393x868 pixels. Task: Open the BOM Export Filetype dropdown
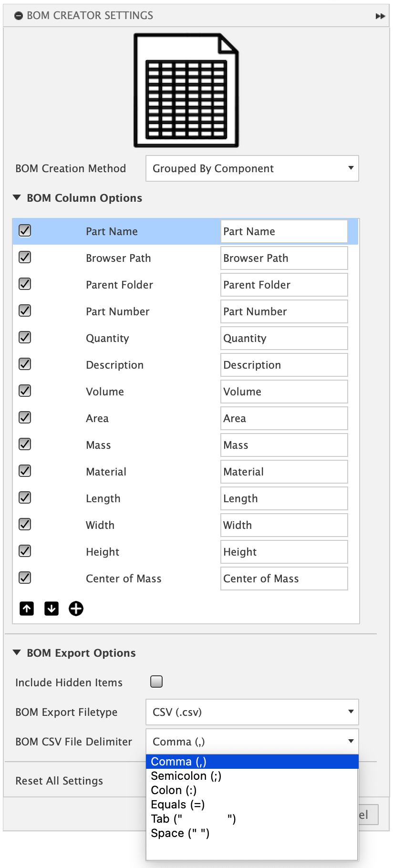[x=252, y=712]
